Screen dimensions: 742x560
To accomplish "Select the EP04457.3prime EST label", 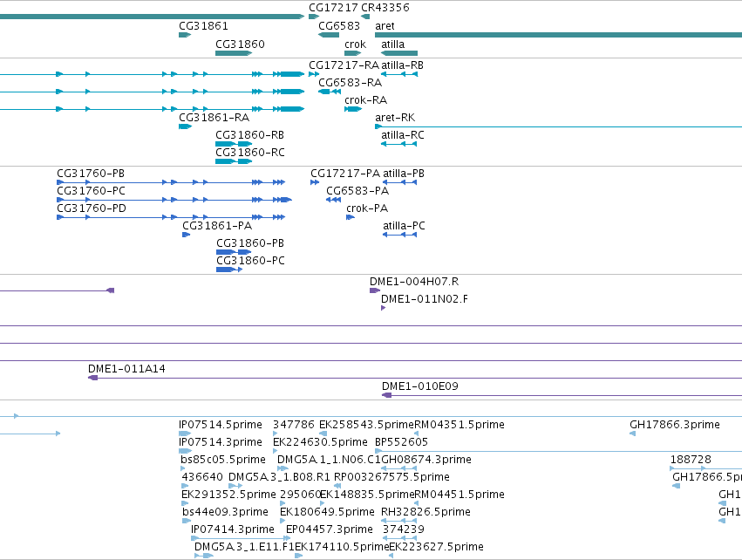I will pos(330,529).
